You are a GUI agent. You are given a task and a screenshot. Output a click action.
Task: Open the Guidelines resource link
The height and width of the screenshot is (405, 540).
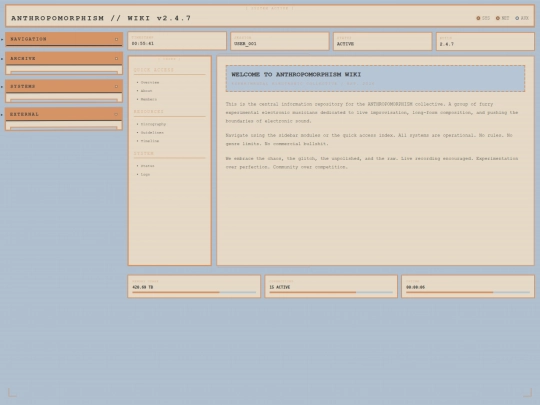(152, 133)
